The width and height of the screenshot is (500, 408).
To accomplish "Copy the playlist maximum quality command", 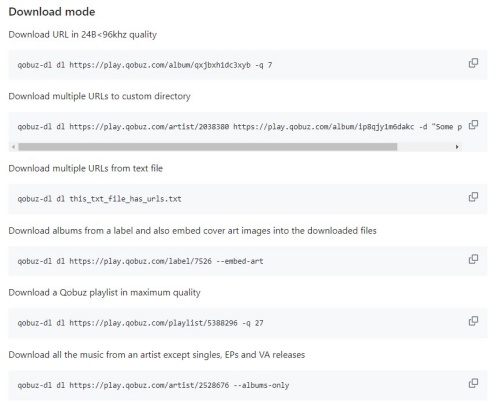I will tap(473, 321).
